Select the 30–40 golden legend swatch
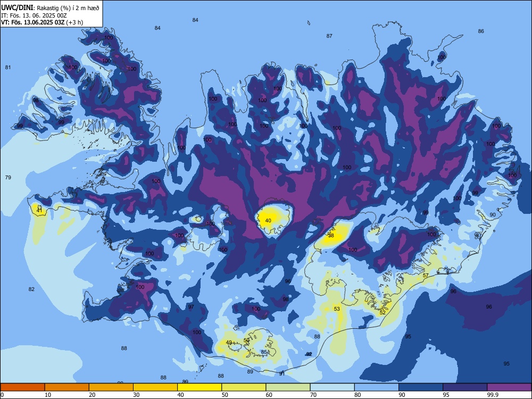Screen dimensions: 532x399 (155, 387)
